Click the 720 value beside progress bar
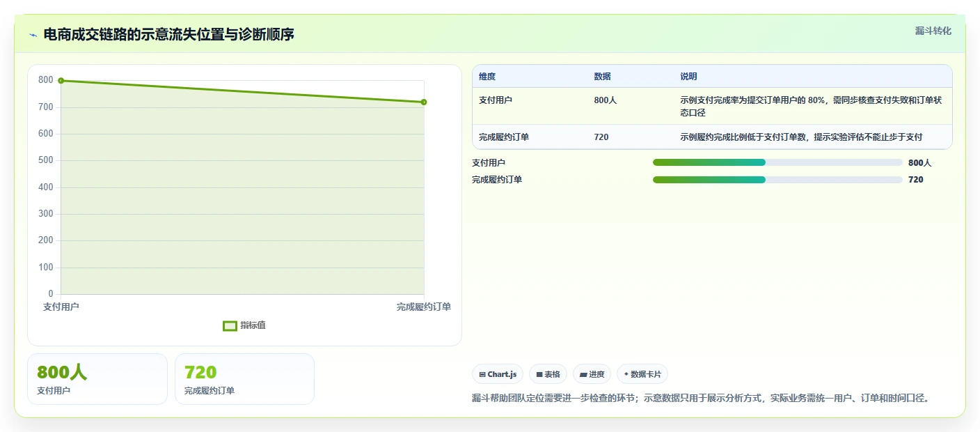Image resolution: width=980 pixels, height=432 pixels. coord(916,180)
